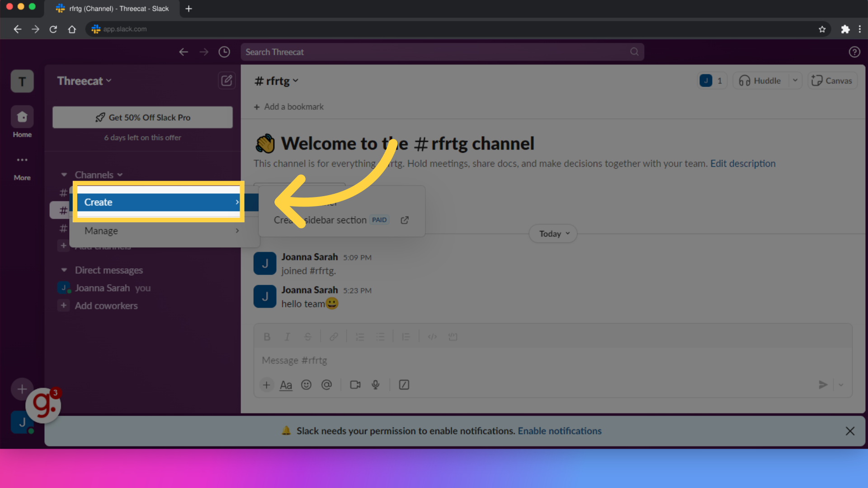Open the Threecat workspace dropdown
The height and width of the screenshot is (488, 868).
coord(84,81)
